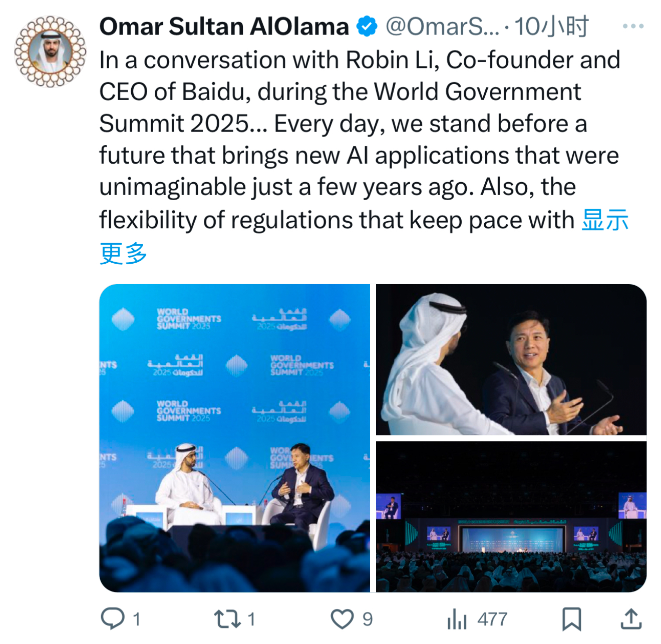
Task: Click the 477 views count
Action: 492,619
